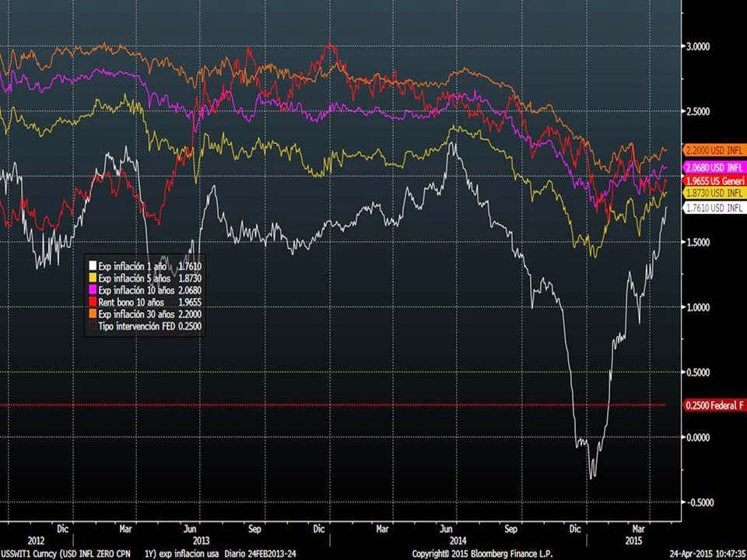Click the 2.5000 y-axis label

click(x=698, y=111)
